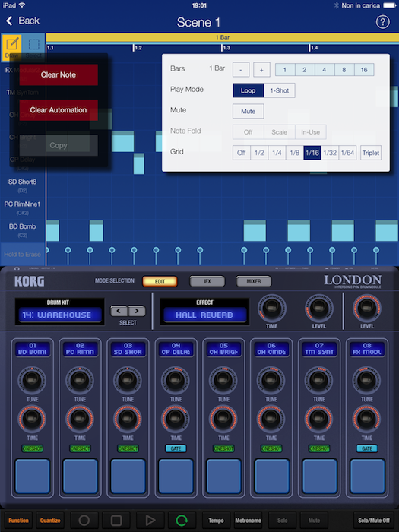Open the 14: WAREHOUSE drum kit display
This screenshot has width=399, height=532.
(x=60, y=315)
